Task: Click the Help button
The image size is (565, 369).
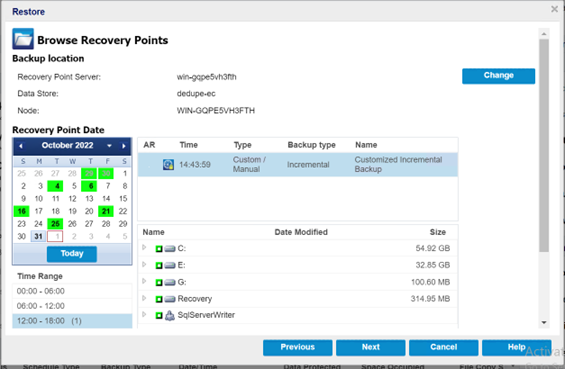Action: (516, 347)
